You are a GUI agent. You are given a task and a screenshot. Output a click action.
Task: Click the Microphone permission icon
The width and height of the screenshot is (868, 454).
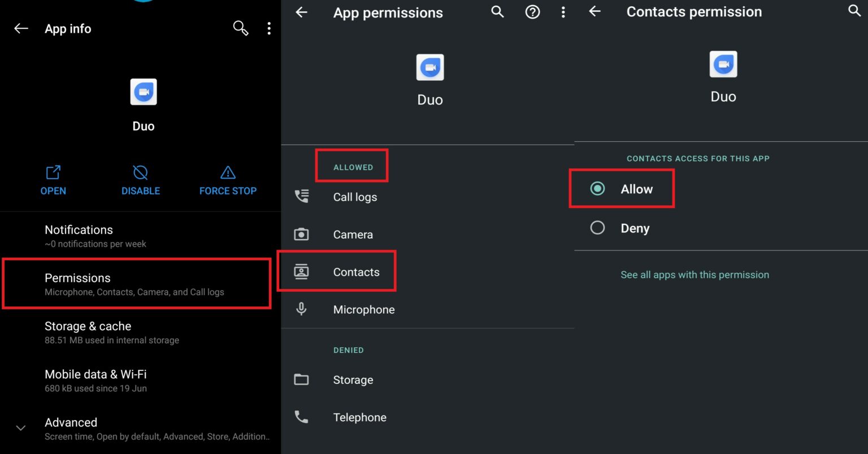pyautogui.click(x=301, y=309)
